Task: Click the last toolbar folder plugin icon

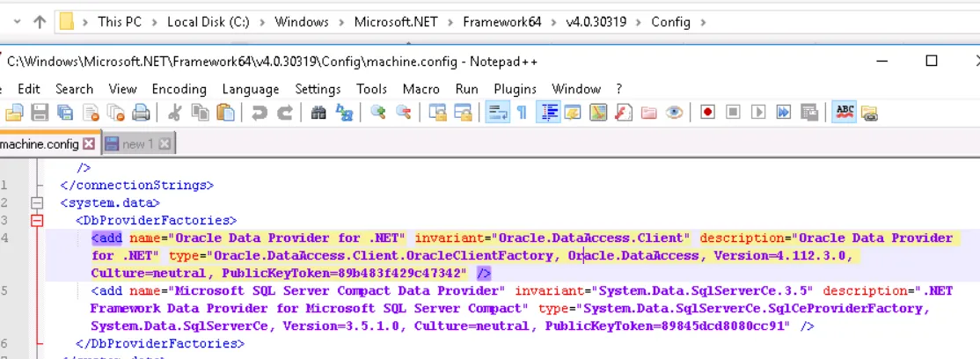Action: tap(869, 113)
